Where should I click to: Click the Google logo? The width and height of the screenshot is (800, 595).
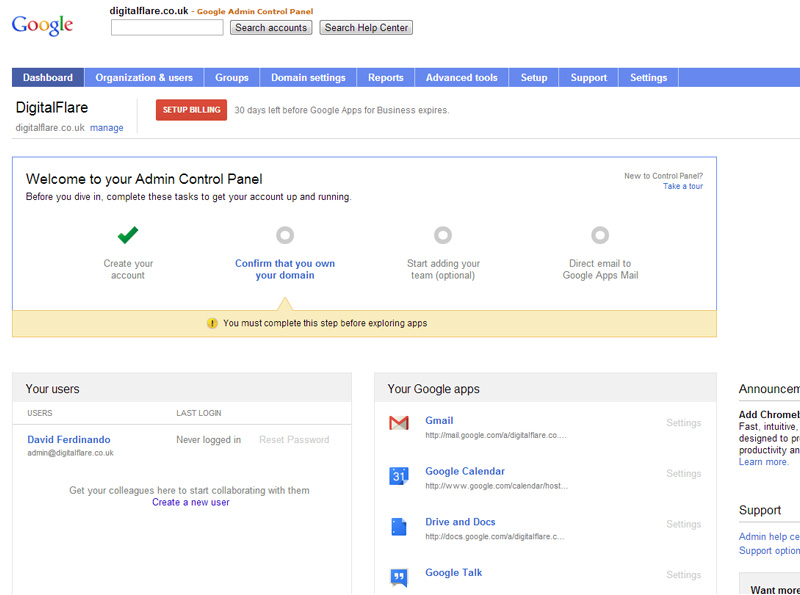click(42, 25)
